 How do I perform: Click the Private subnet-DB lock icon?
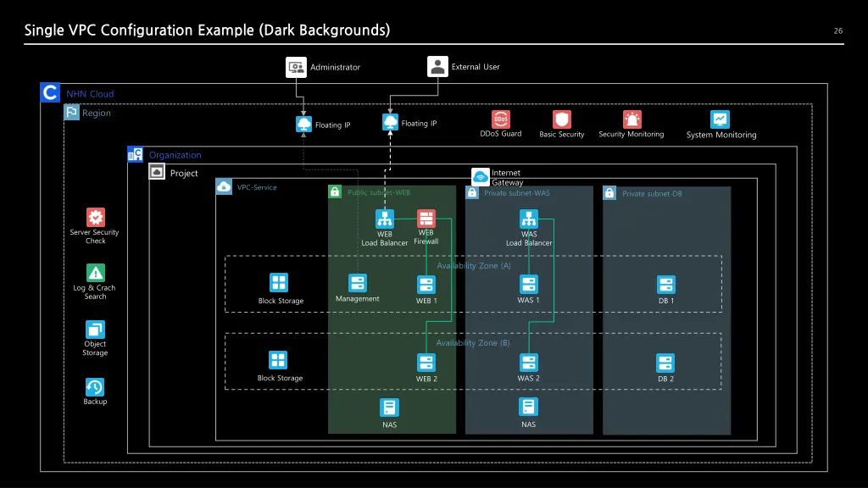click(x=609, y=193)
